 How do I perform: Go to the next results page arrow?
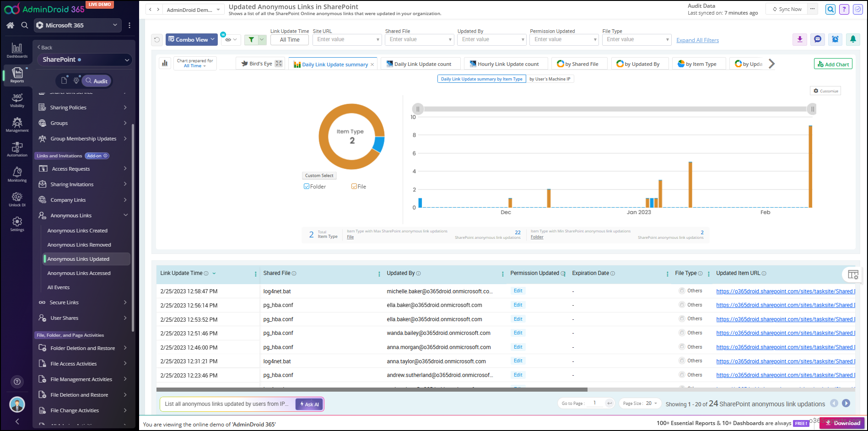(x=846, y=403)
